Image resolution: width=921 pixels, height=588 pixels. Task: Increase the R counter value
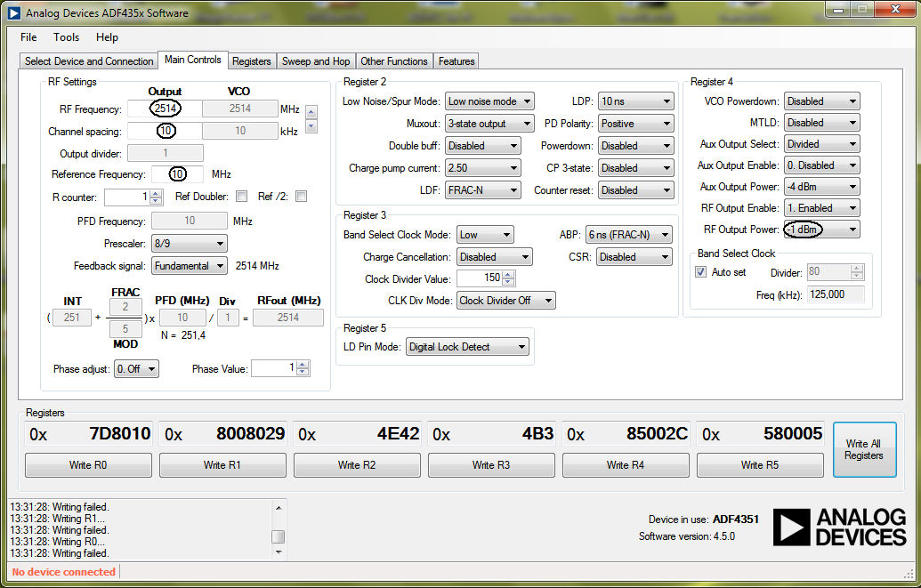156,193
